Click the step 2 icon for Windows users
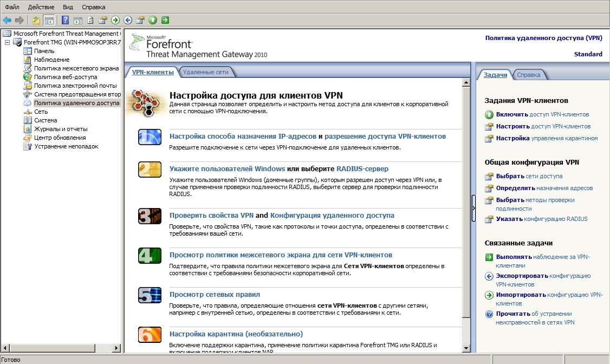 point(150,170)
